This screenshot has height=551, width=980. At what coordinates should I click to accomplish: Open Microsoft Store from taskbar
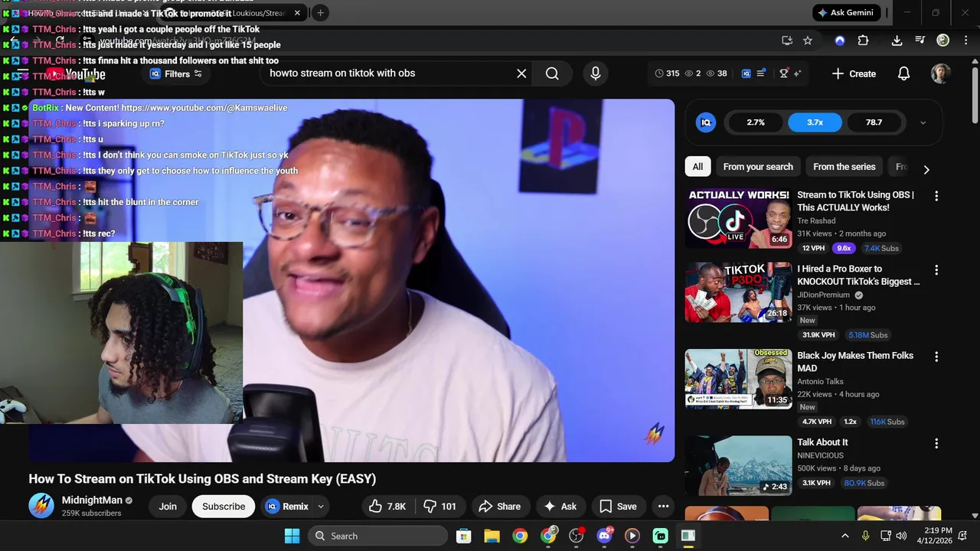(463, 536)
